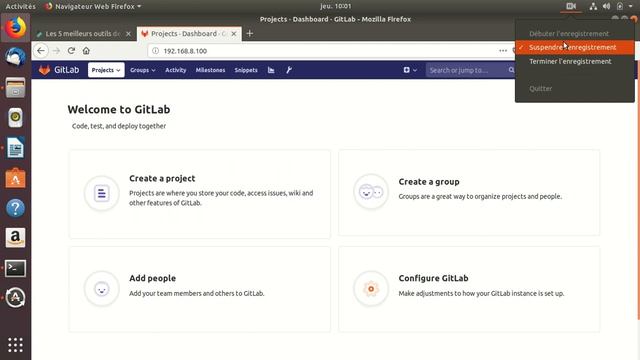This screenshot has width=640, height=360.
Task: Click the Add people smiley icon
Action: [102, 289]
